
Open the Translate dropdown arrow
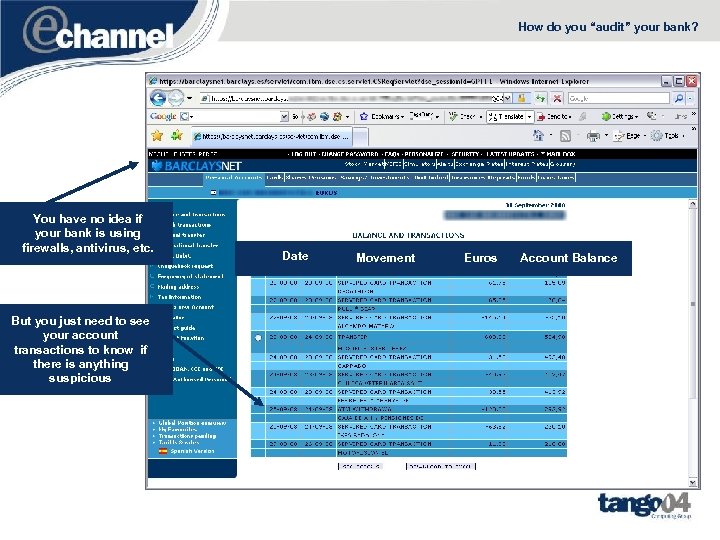529,117
